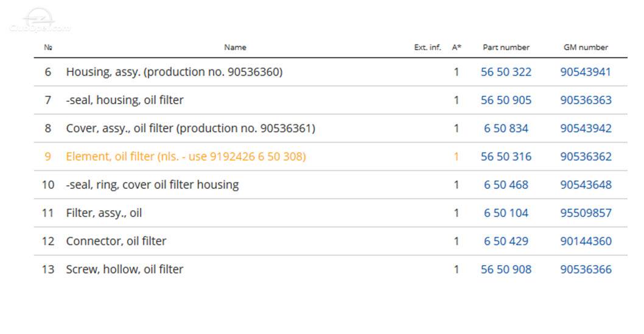The width and height of the screenshot is (644, 334).
Task: Open GM number 90543648
Action: click(586, 185)
